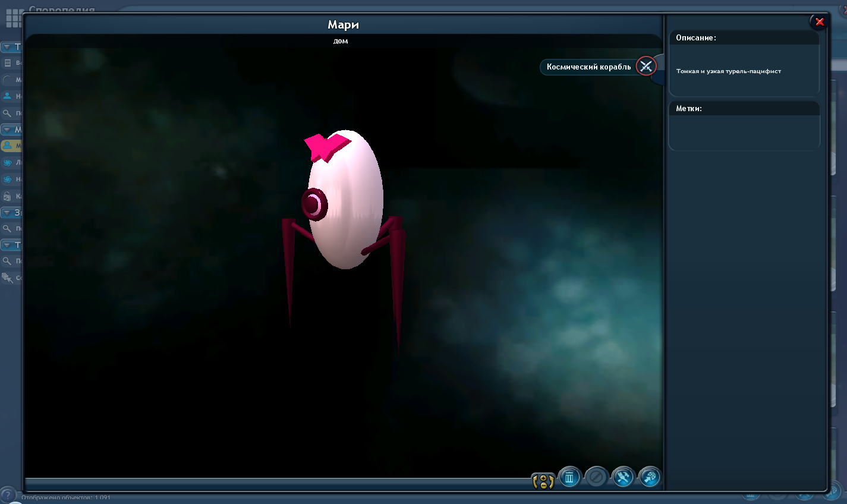Open help with the question mark icon

coord(7,495)
